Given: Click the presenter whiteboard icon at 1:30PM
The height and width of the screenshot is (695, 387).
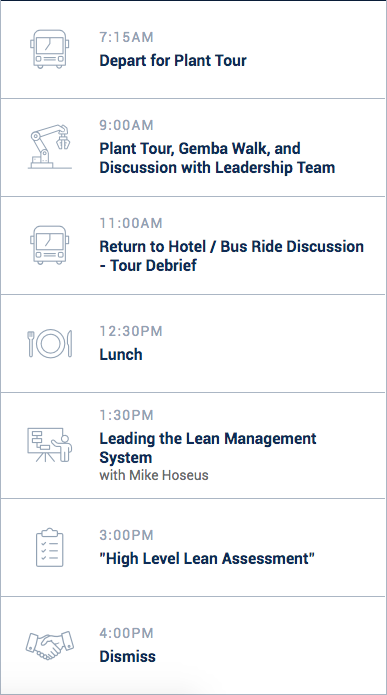Looking at the screenshot, I should 50,445.
